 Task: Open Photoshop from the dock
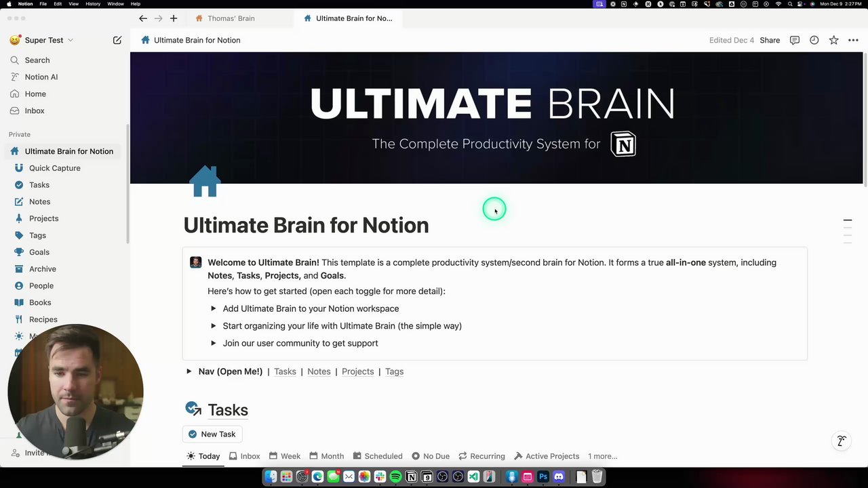point(542,477)
